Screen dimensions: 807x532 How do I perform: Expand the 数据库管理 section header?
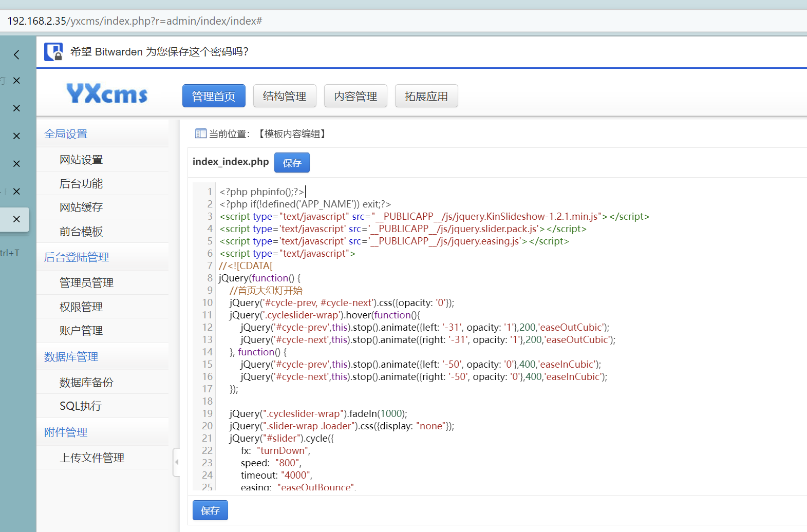click(103, 357)
